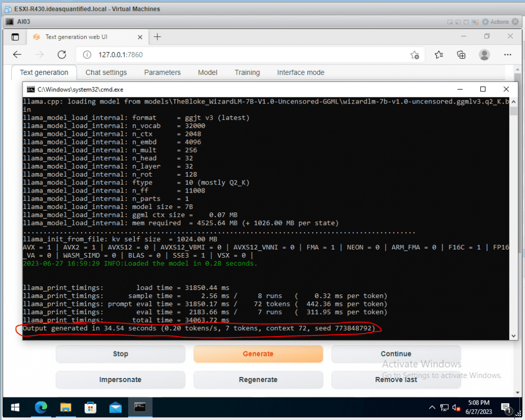Click the Continue button

click(x=396, y=354)
